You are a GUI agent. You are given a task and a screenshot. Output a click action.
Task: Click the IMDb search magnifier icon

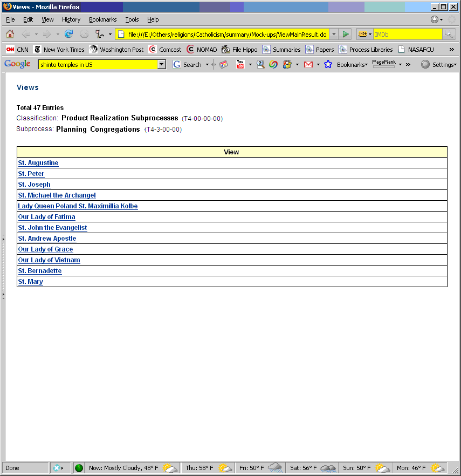tap(449, 35)
